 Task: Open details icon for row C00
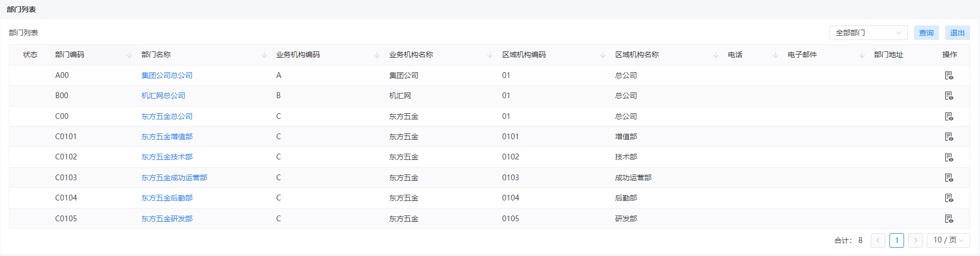click(x=949, y=116)
